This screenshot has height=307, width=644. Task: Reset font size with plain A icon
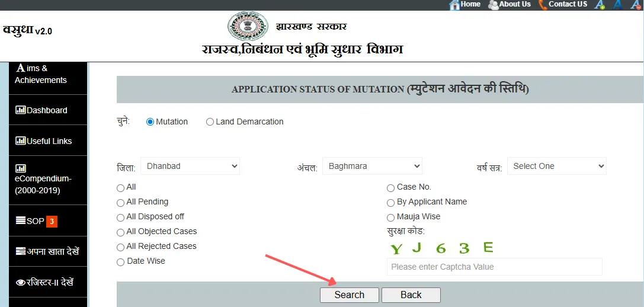tap(617, 5)
